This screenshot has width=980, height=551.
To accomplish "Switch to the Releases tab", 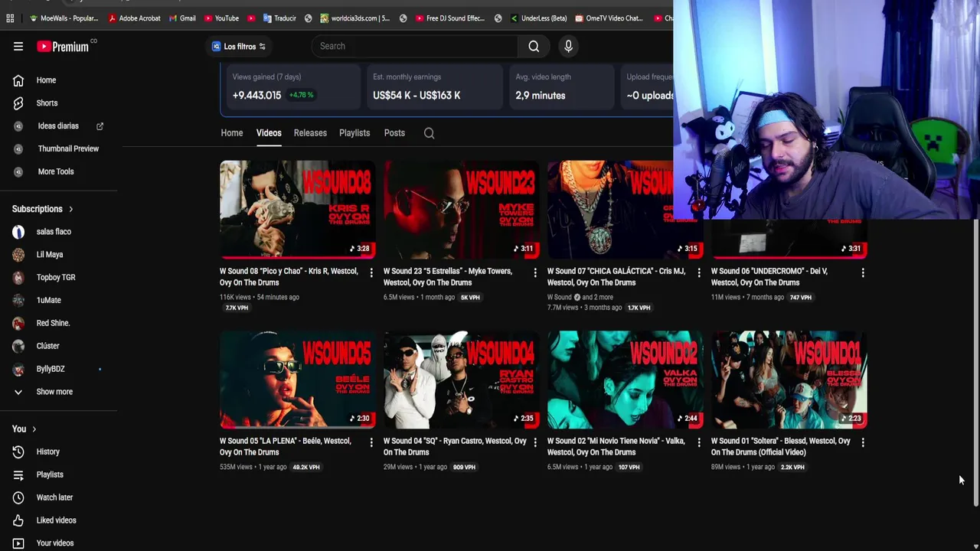I will [x=310, y=133].
